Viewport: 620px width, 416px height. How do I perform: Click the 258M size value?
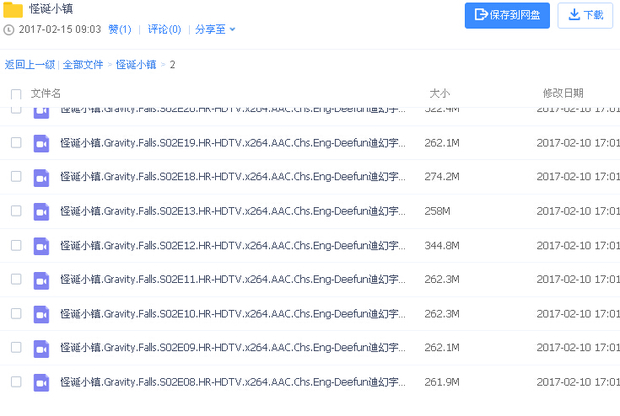[x=437, y=211]
